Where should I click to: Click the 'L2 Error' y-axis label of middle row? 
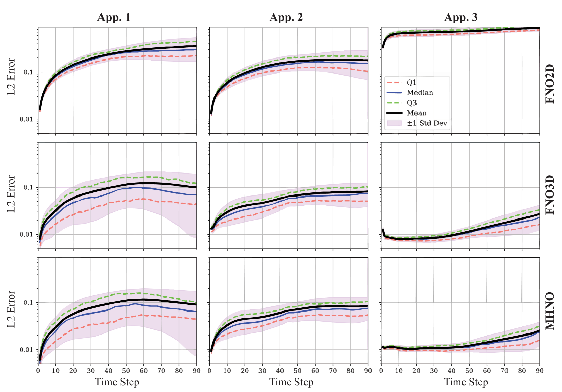11,194
